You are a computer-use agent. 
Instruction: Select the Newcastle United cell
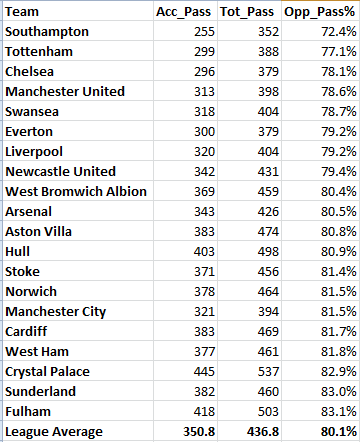(78, 172)
